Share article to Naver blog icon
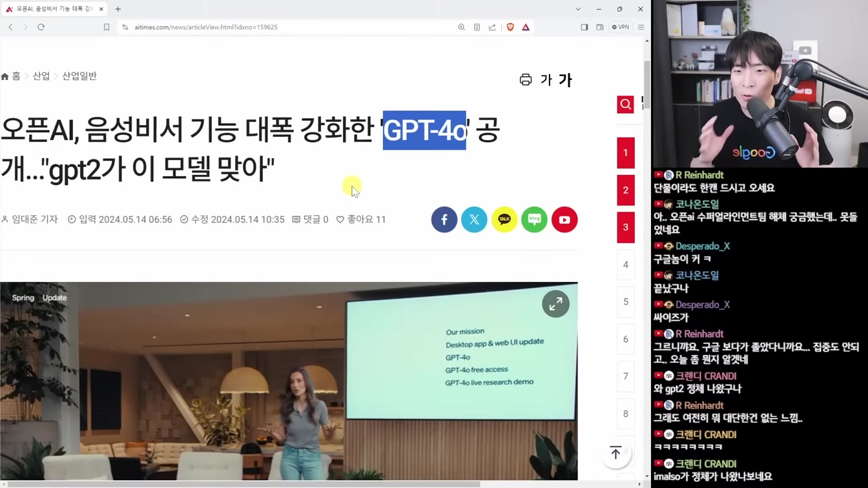The width and height of the screenshot is (868, 488). 534,219
